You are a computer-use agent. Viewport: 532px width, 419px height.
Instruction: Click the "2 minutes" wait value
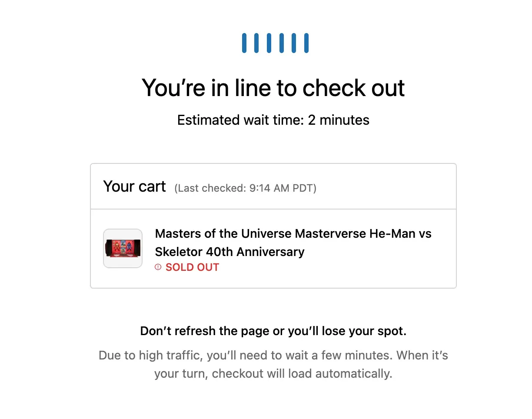click(x=339, y=120)
